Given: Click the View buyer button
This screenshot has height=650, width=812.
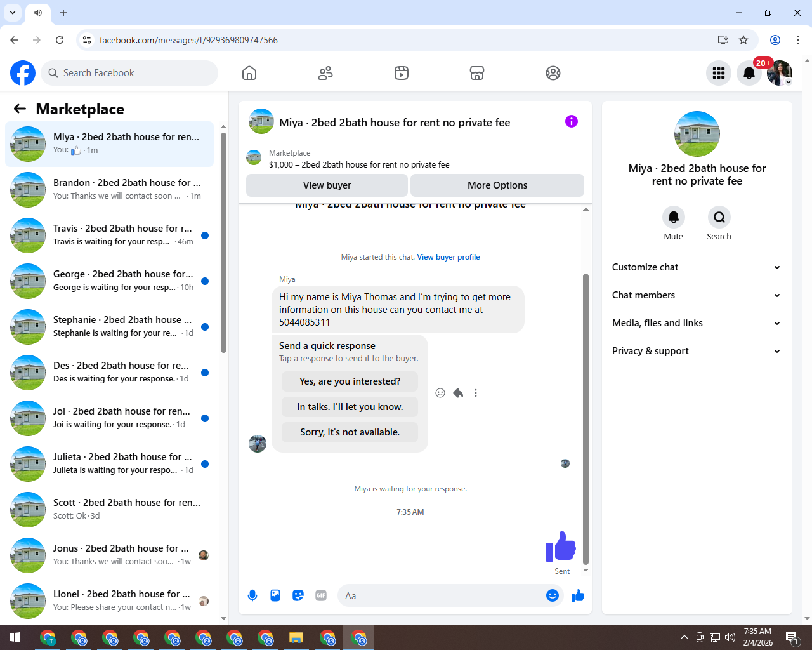Looking at the screenshot, I should click(327, 185).
